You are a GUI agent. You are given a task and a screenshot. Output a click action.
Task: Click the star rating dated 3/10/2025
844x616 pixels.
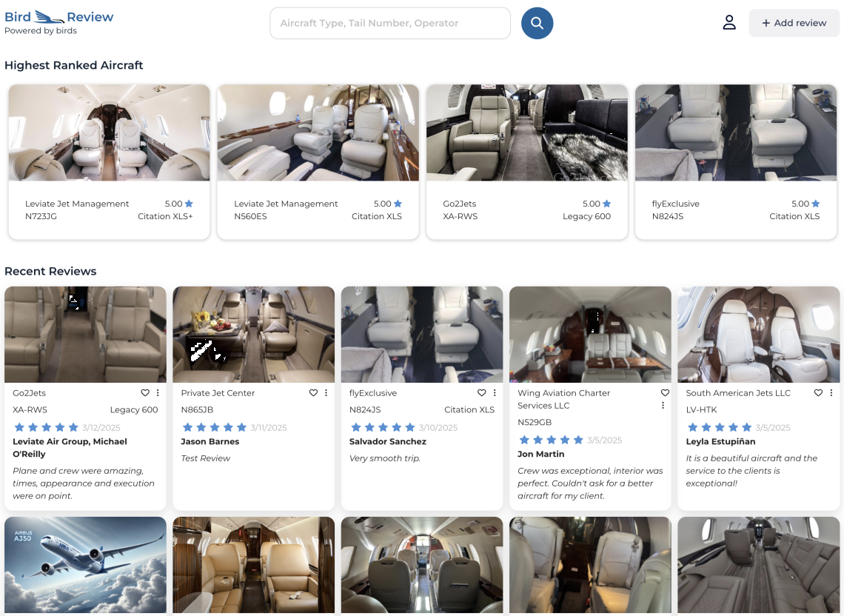click(384, 427)
